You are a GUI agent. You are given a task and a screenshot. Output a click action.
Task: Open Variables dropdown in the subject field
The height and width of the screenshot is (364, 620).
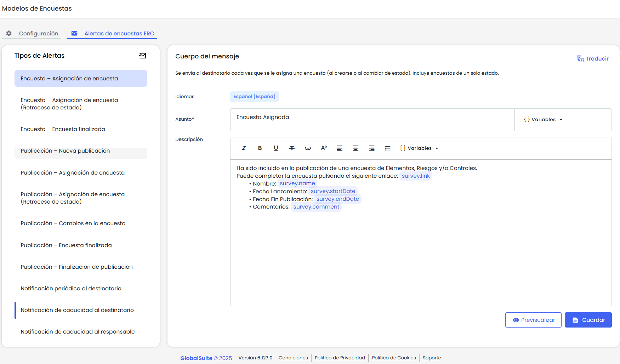[543, 120]
